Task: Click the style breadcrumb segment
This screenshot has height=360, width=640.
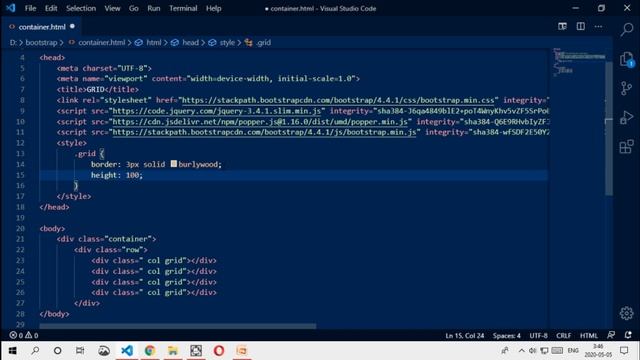Action: [x=227, y=42]
